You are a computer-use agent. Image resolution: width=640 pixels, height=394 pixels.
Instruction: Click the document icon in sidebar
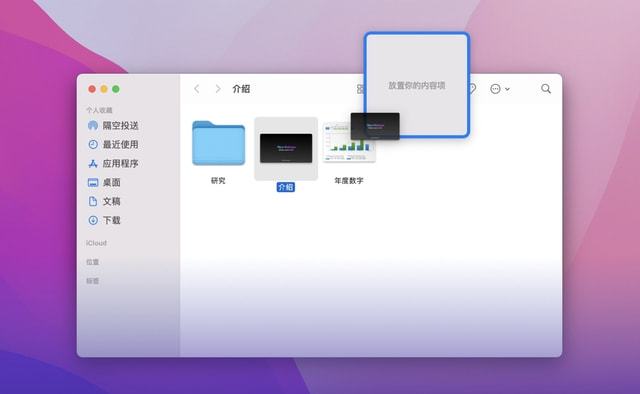click(x=93, y=201)
